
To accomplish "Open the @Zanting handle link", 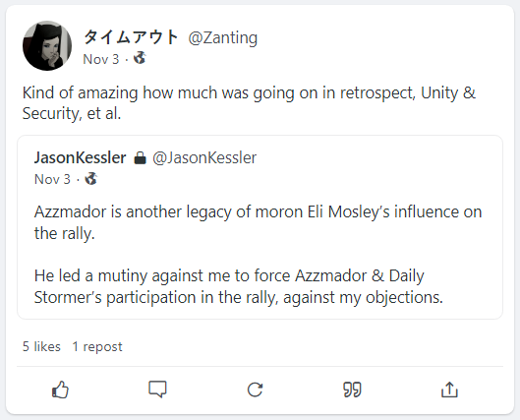I will [223, 37].
